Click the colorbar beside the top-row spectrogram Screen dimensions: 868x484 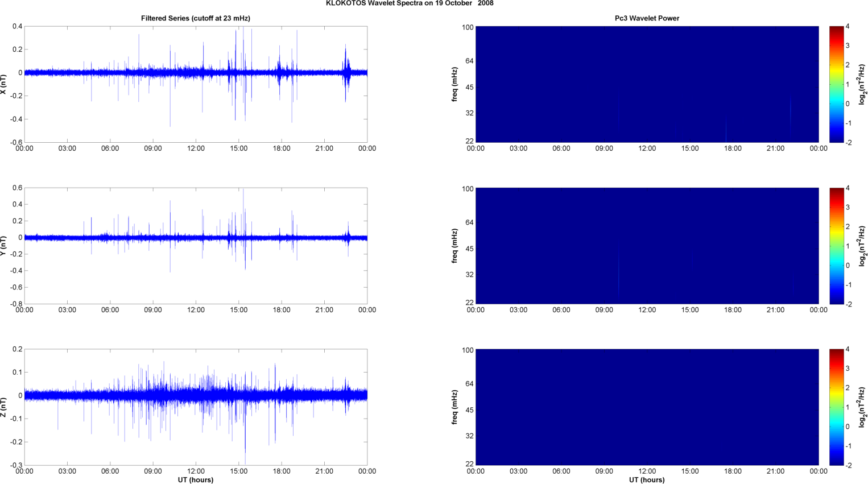pyautogui.click(x=836, y=84)
